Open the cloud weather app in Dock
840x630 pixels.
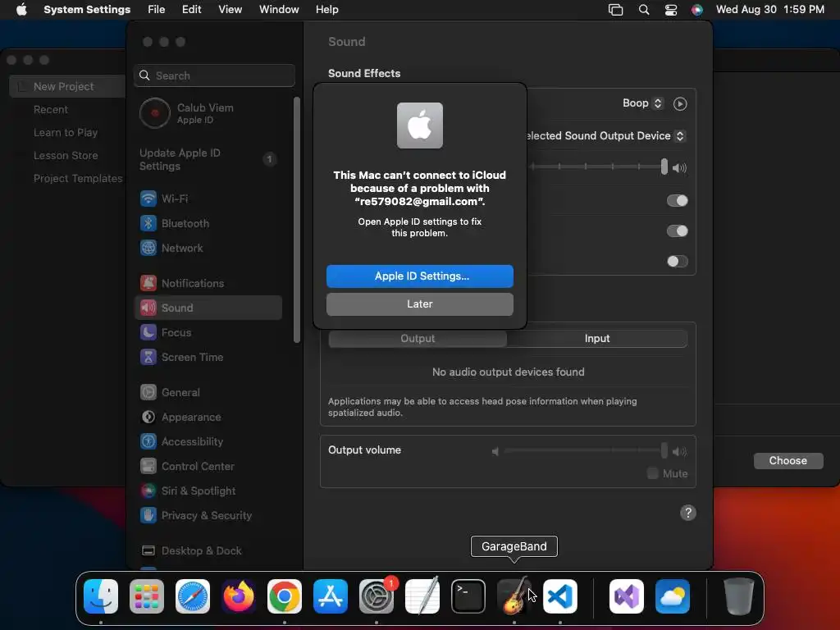[x=673, y=596]
